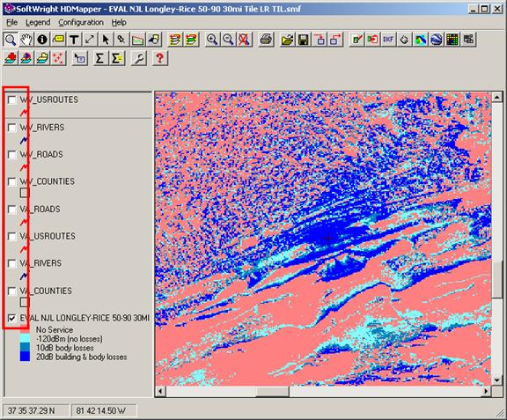The image size is (507, 420).
Task: Select the hand pan tool
Action: click(26, 40)
